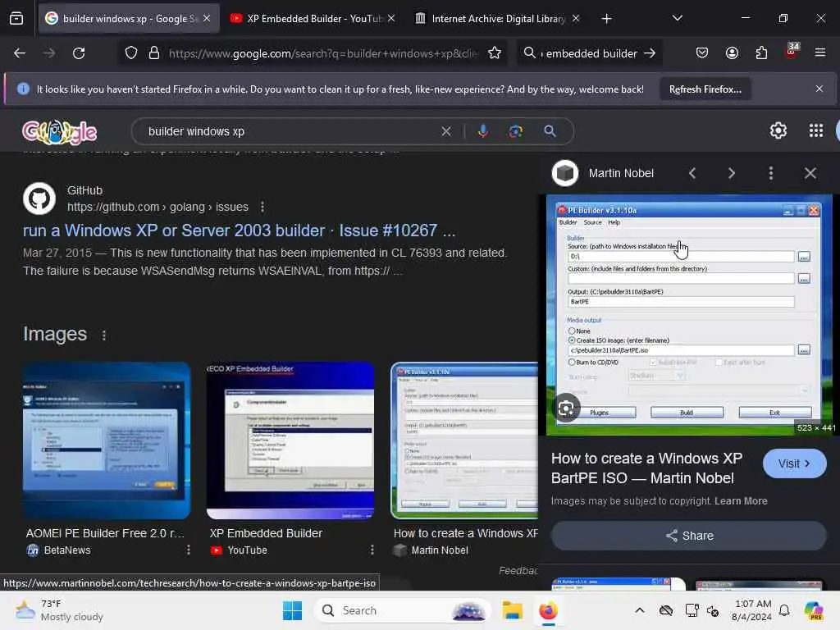Open options for the BetaNews image result

point(188,550)
